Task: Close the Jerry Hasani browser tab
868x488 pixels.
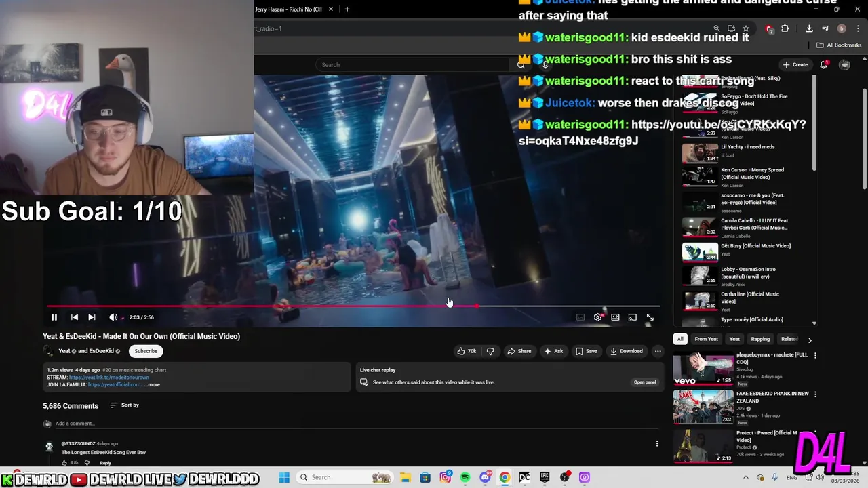Action: click(x=331, y=9)
